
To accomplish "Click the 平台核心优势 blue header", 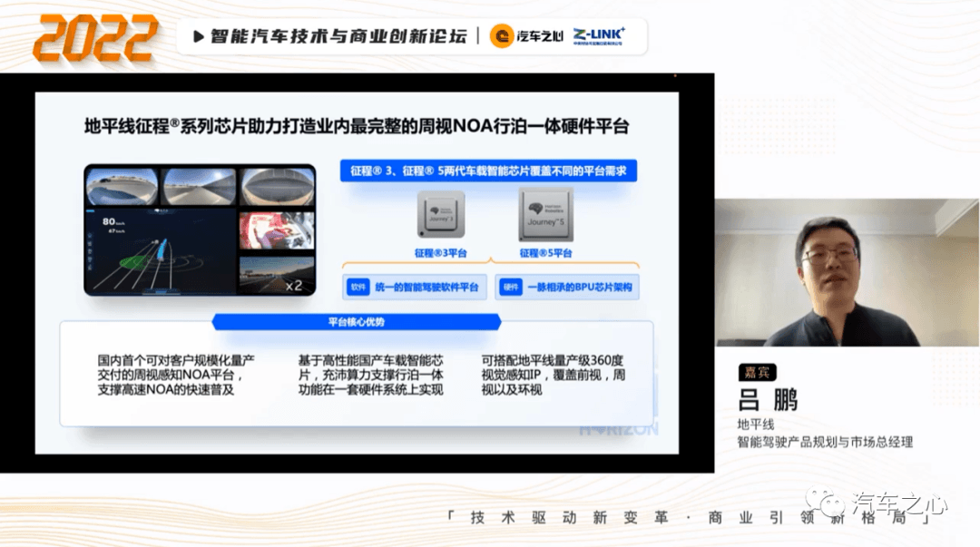I will point(357,322).
